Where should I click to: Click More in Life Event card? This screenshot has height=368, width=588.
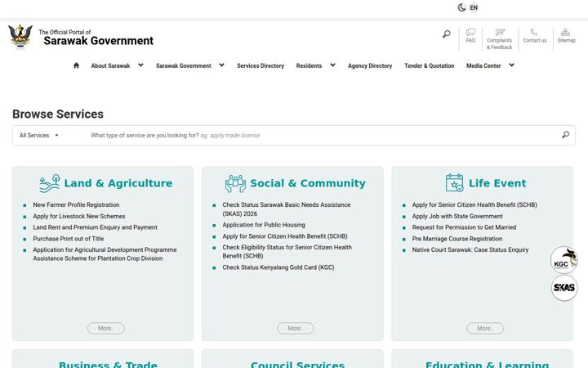pyautogui.click(x=485, y=328)
